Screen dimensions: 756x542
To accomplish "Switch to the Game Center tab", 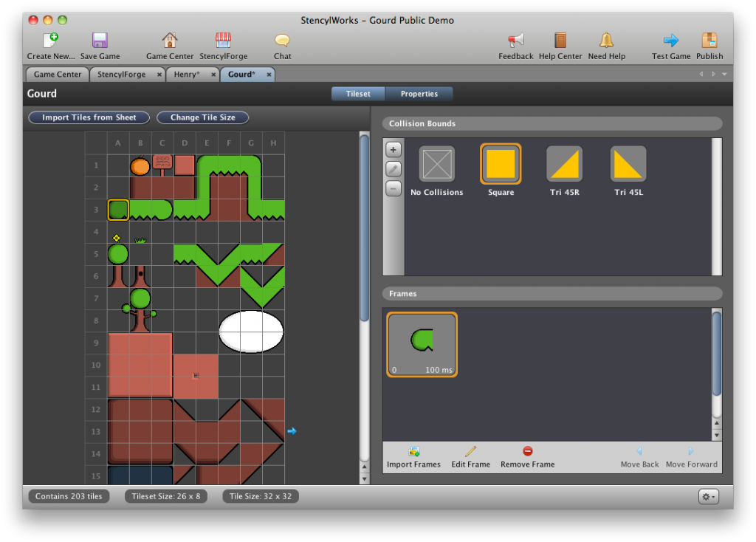I will [x=58, y=75].
